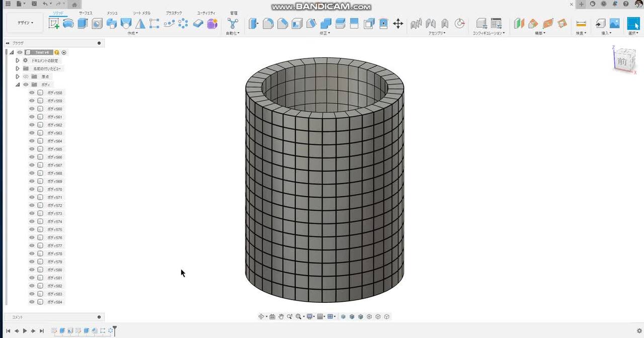Click the ViewCube front face

click(x=622, y=61)
